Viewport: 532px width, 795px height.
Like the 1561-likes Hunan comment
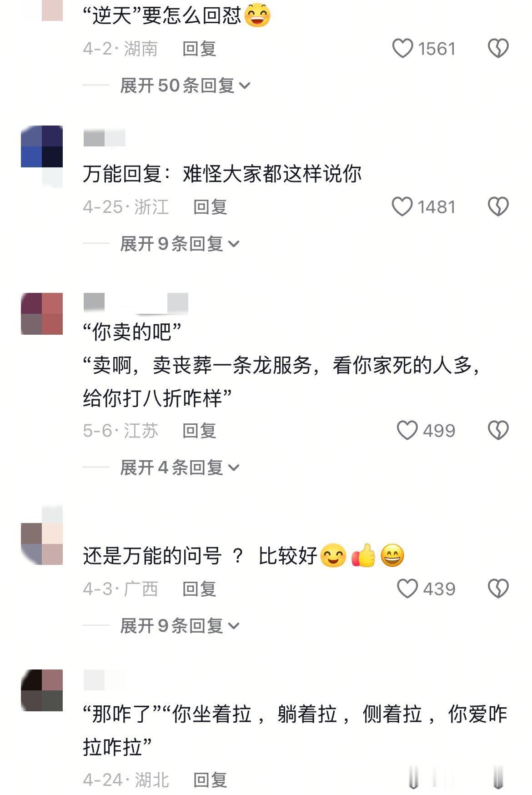pos(403,48)
